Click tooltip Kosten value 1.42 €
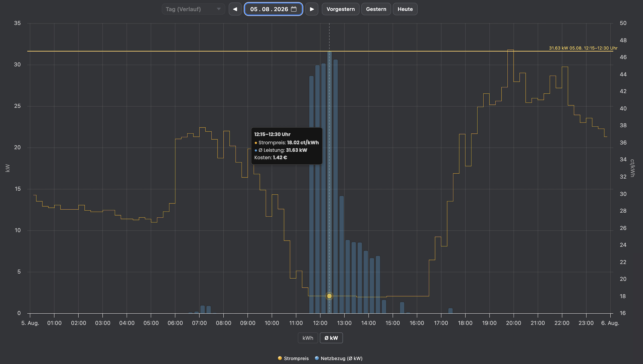This screenshot has height=364, width=643. (x=280, y=158)
